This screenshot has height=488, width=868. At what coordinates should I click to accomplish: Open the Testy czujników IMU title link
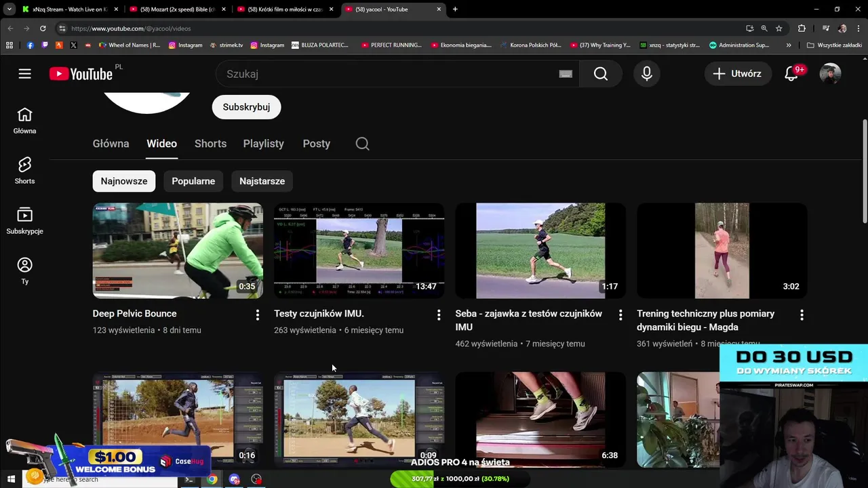coord(319,314)
